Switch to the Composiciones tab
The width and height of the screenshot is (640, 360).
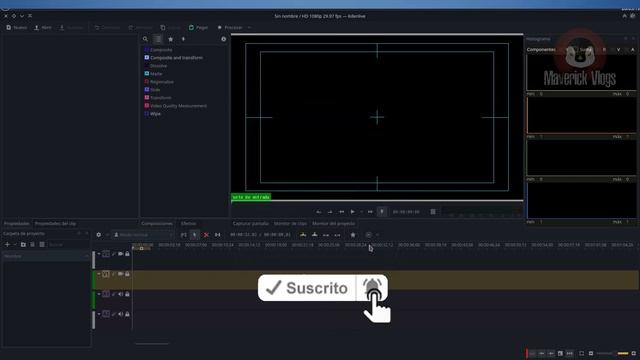[x=157, y=224]
